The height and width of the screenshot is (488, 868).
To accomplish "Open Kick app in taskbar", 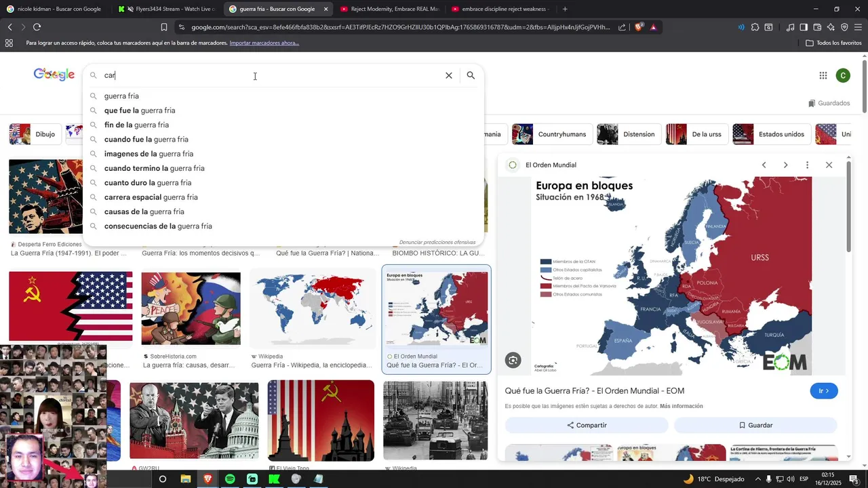I will click(x=274, y=479).
